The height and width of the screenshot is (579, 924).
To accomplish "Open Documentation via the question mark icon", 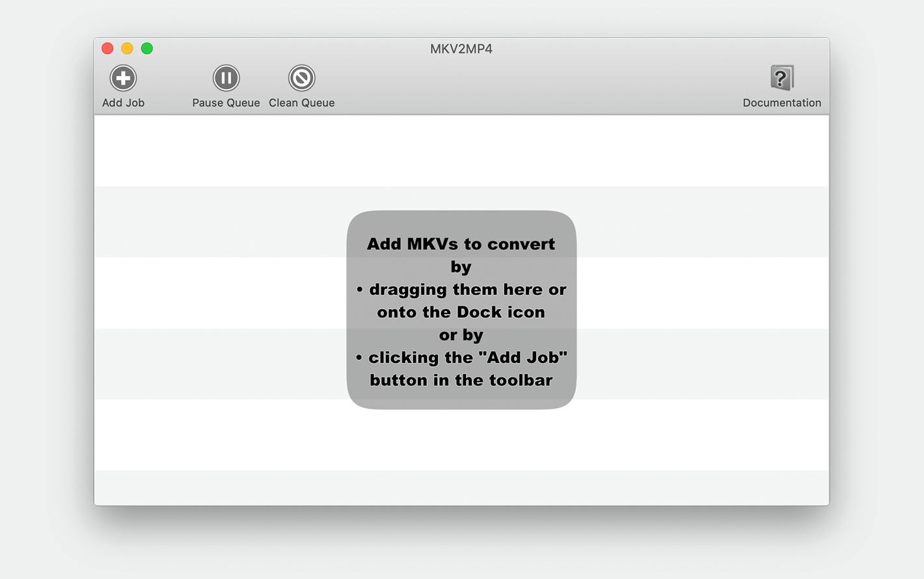I will (781, 78).
